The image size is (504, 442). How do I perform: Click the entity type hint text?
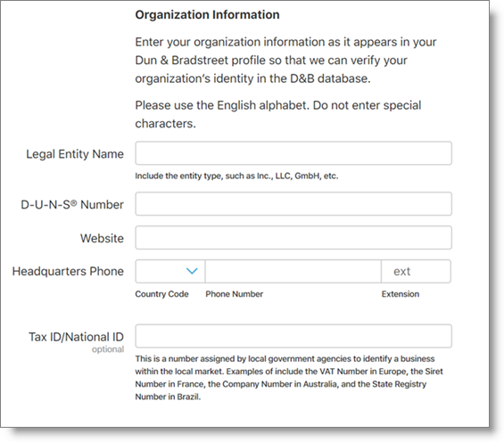click(x=236, y=176)
